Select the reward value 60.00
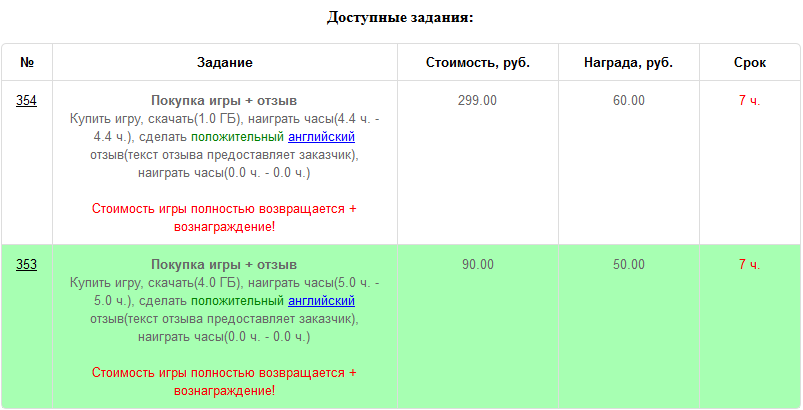 629,100
